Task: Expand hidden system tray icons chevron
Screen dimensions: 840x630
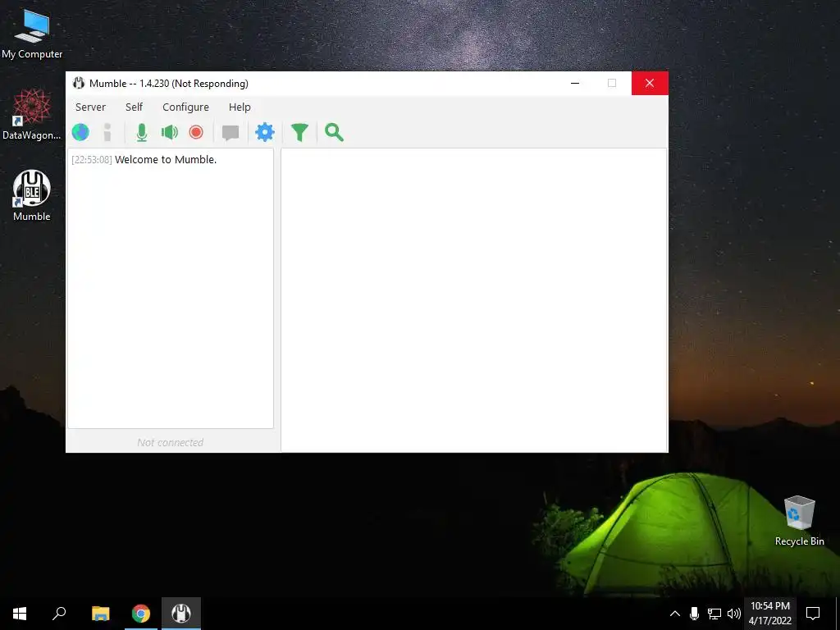Action: point(675,614)
